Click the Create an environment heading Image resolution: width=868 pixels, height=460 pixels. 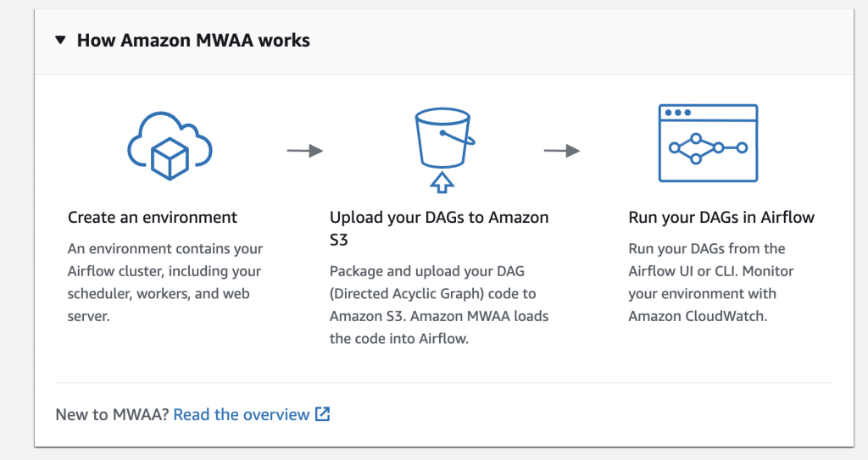coord(153,218)
